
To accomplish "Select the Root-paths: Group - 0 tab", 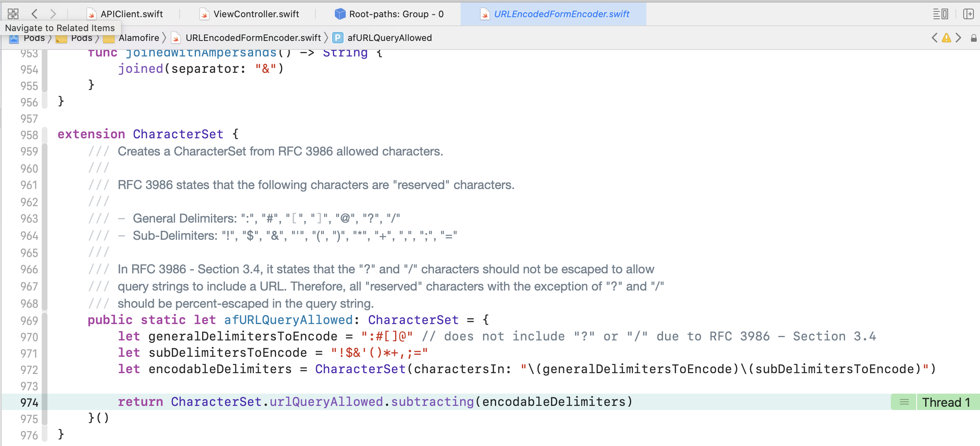I will [x=396, y=14].
